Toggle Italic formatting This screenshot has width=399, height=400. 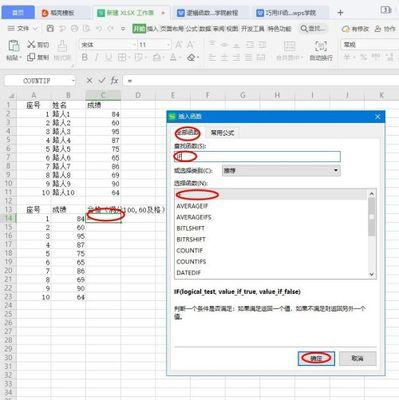[97, 58]
